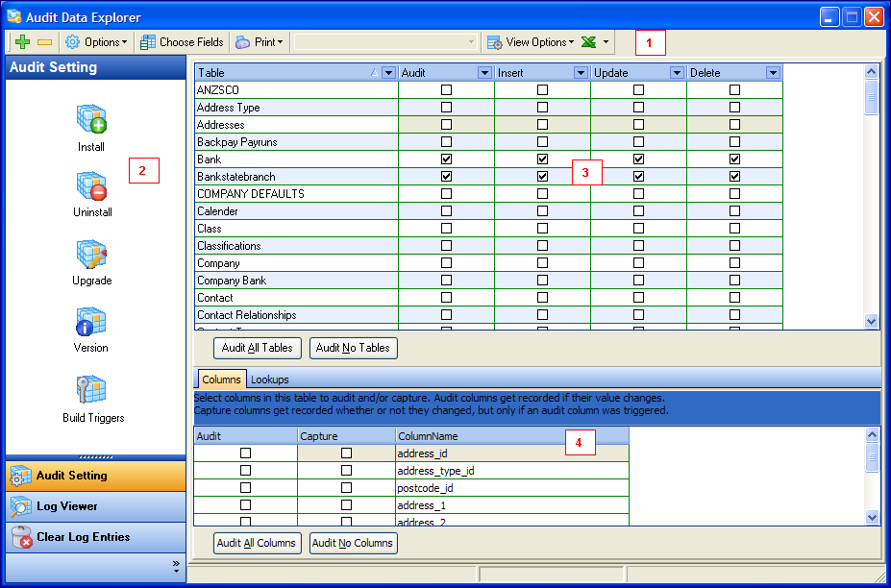The height and width of the screenshot is (588, 891).
Task: Open the Log Viewer pane
Action: click(95, 506)
